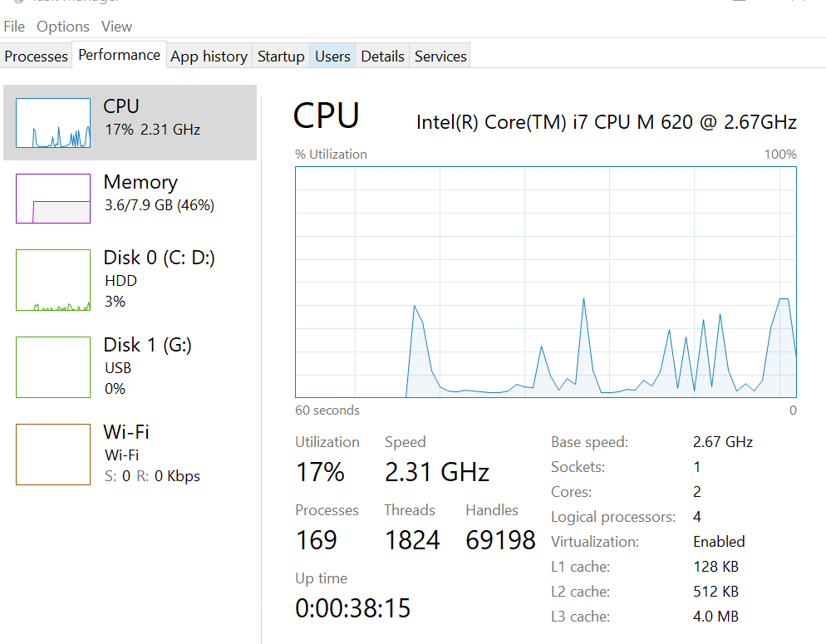Select the Memory usage graph thumbnail
Viewport: 826px width, 644px height.
pos(53,199)
